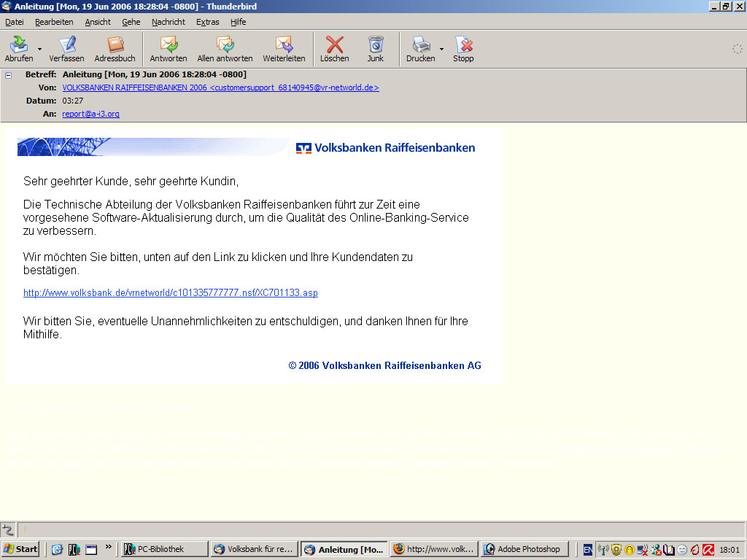Click the wireless network tray icon
The width and height of the screenshot is (747, 560).
tap(603, 550)
